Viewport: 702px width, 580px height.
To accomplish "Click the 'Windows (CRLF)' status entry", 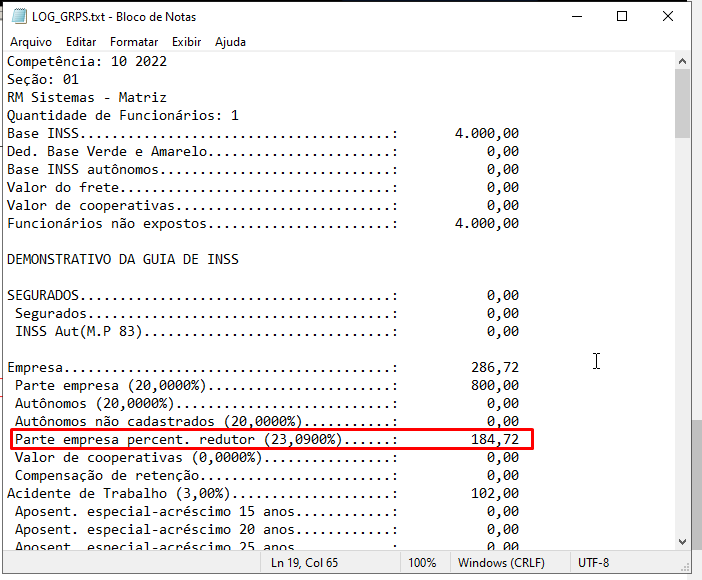I will (501, 563).
